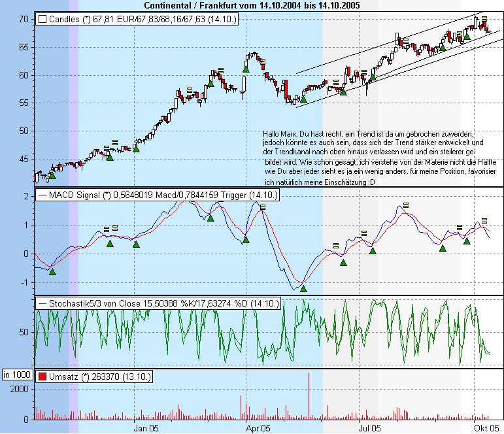504x434 pixels.
Task: Click annotation line starting 'Hallo Marx, Du hast recht'
Action: tap(368, 134)
